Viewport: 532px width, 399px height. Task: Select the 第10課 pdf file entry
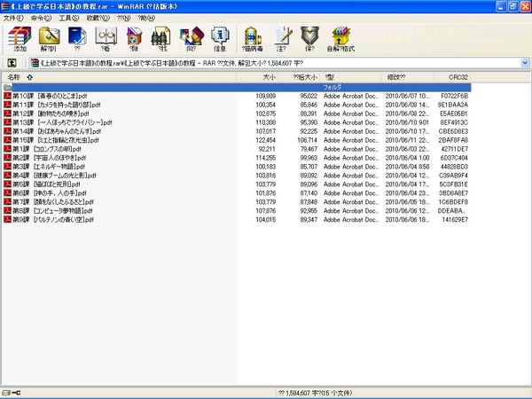(51, 96)
